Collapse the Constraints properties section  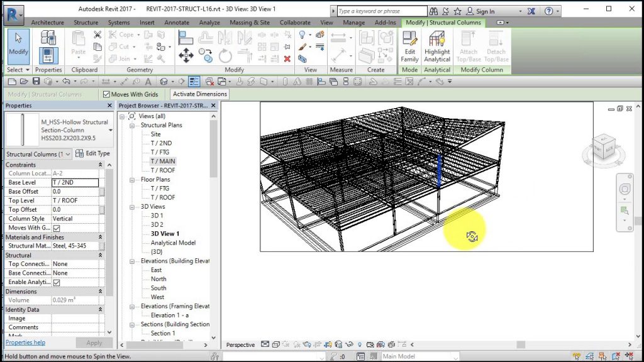(100, 165)
